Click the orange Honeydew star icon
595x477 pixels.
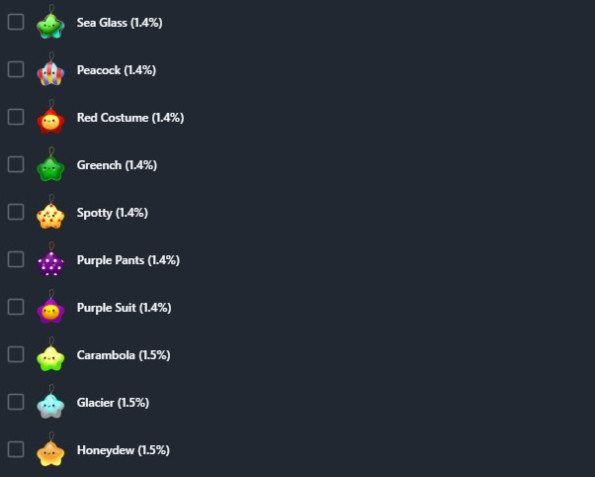click(x=50, y=453)
